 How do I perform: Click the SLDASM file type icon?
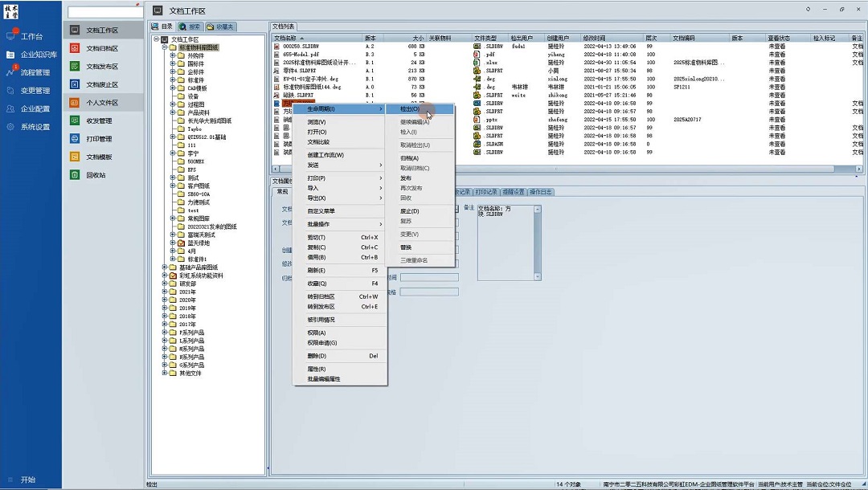(x=477, y=144)
